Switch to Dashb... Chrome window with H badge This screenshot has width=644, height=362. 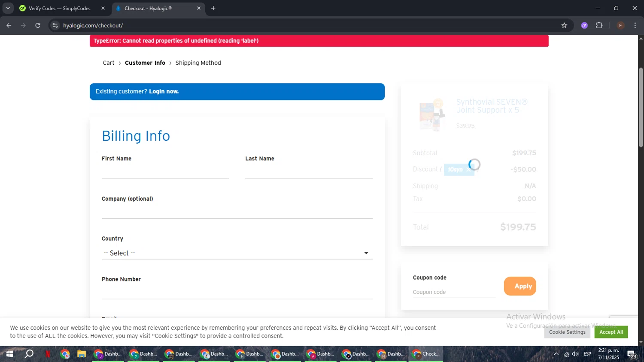click(249, 354)
